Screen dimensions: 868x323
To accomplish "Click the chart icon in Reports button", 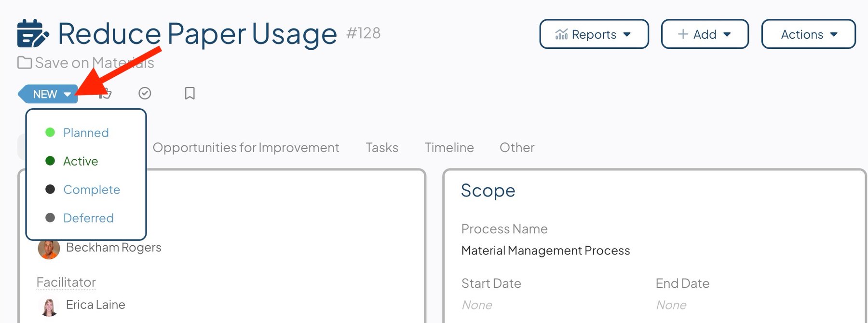I will coord(561,34).
